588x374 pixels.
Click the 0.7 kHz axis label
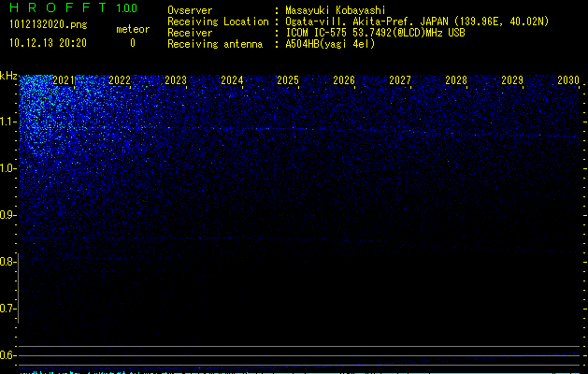pyautogui.click(x=7, y=309)
